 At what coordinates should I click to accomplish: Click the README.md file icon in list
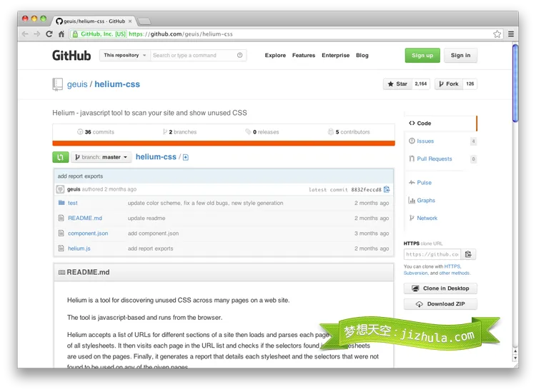tap(61, 218)
